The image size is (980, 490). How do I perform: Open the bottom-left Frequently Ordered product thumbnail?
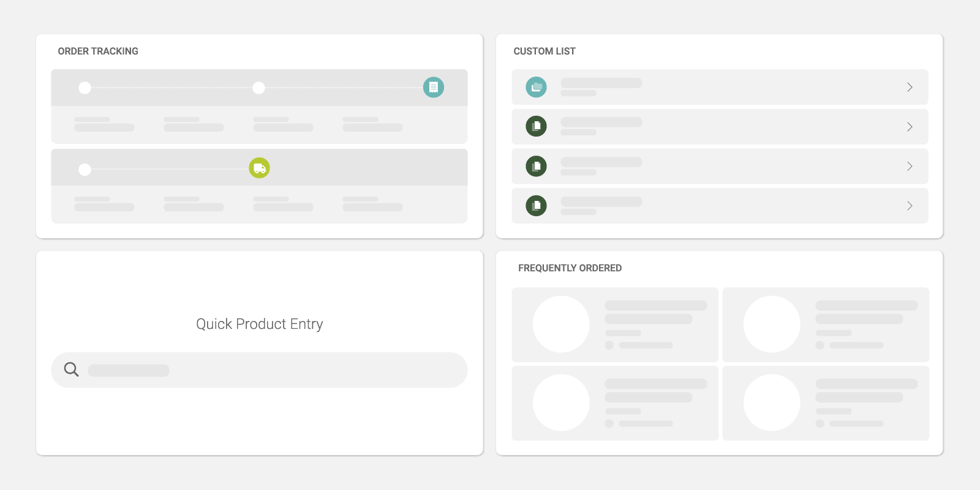click(561, 402)
